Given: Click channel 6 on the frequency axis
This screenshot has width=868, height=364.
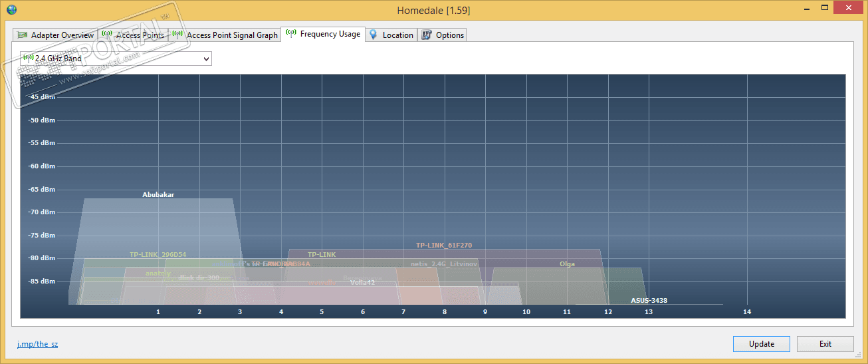Looking at the screenshot, I should [363, 312].
